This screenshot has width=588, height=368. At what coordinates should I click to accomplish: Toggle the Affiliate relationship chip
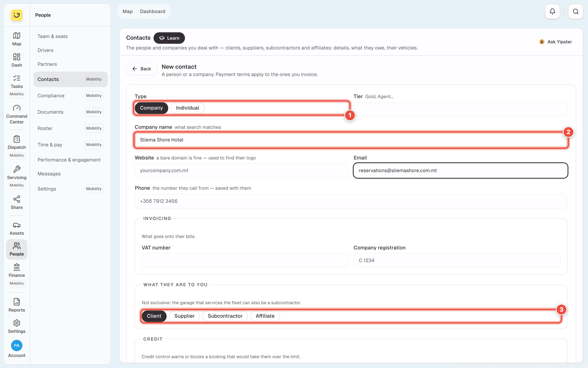[265, 316]
